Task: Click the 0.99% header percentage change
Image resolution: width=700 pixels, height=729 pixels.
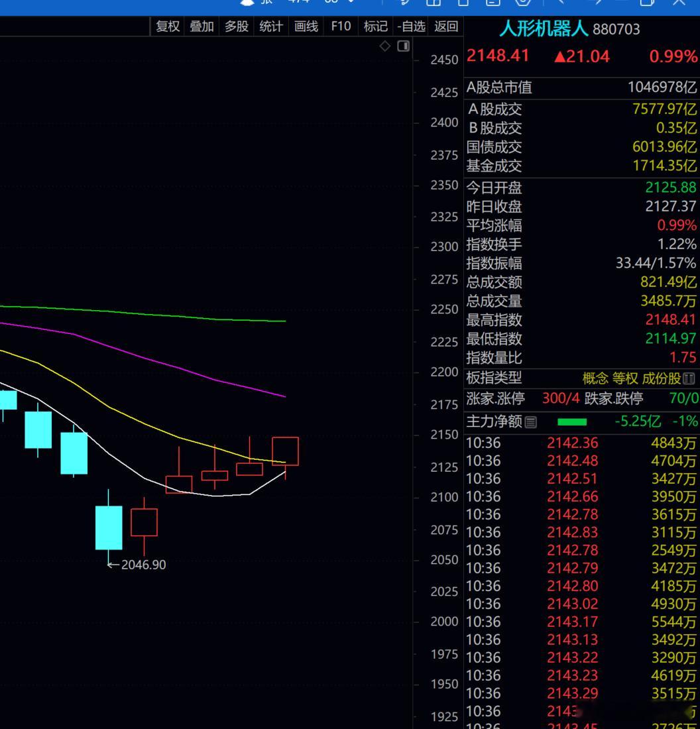Action: coord(673,57)
